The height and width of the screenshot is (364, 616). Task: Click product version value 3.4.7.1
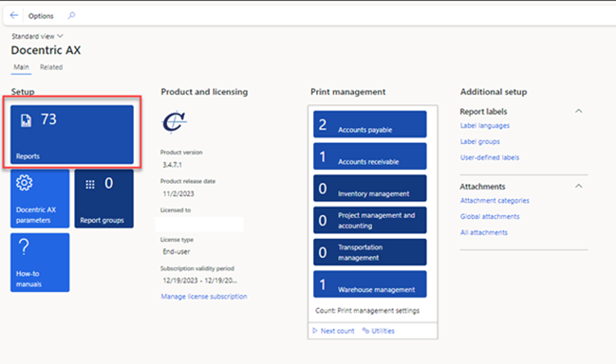pos(173,165)
